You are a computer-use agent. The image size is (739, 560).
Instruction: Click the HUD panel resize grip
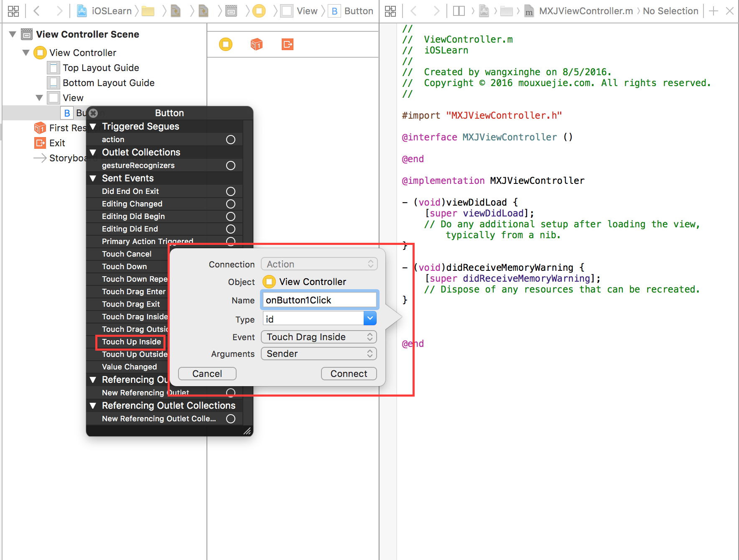pos(247,431)
